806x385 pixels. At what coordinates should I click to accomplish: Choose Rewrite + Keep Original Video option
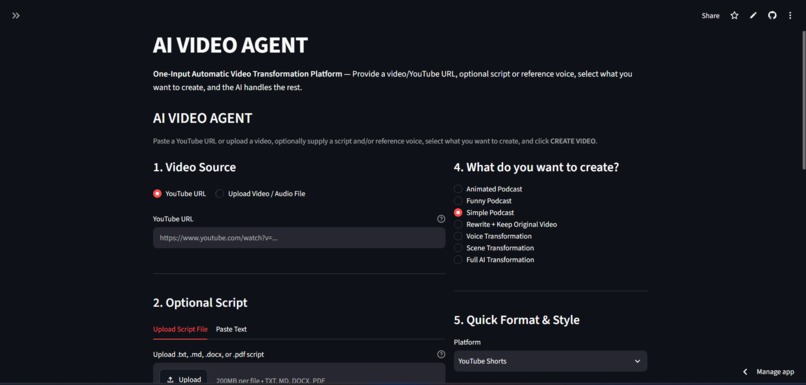505,225
